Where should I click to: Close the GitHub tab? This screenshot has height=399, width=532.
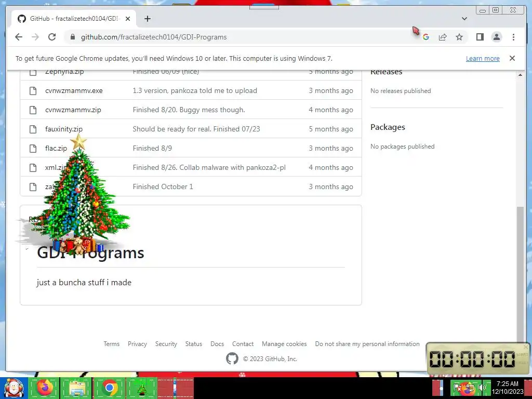128,19
